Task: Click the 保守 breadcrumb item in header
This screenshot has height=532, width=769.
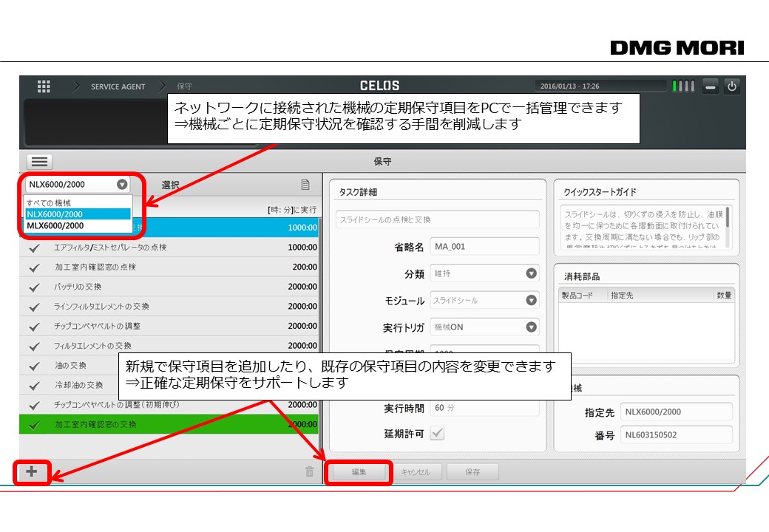Action: [184, 86]
